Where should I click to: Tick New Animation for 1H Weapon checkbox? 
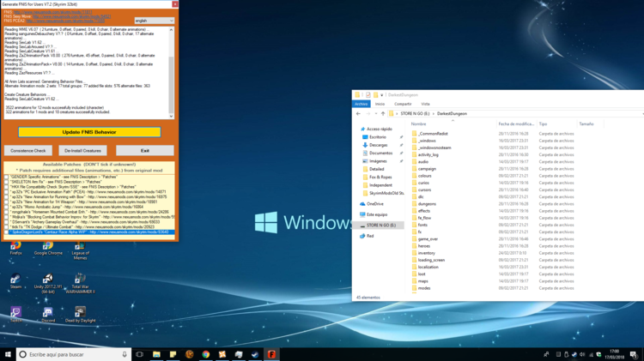[x=6, y=202]
